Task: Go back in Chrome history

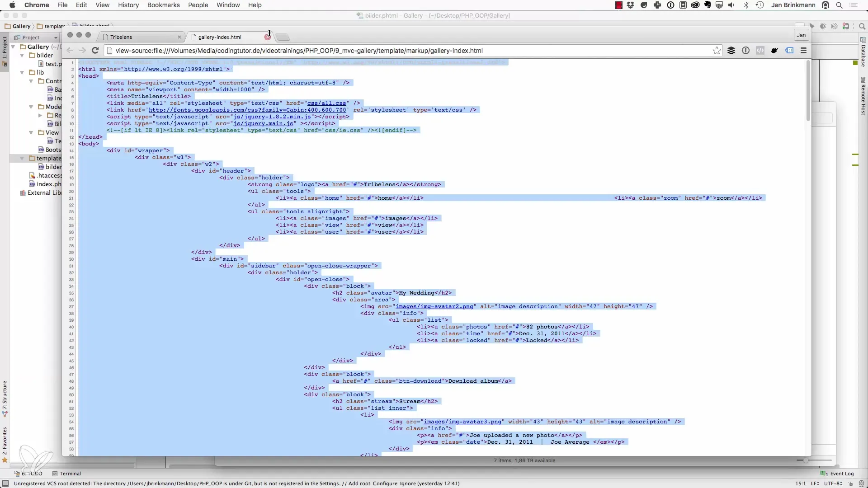Action: coord(70,51)
